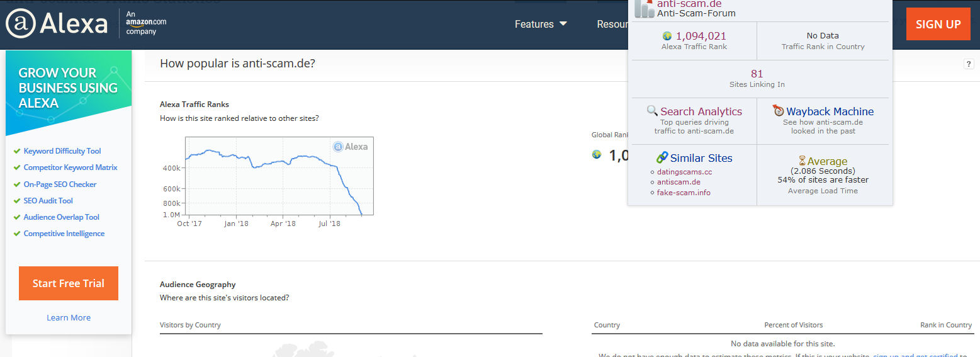
Task: Click the Visitors by Country label
Action: [x=190, y=325]
